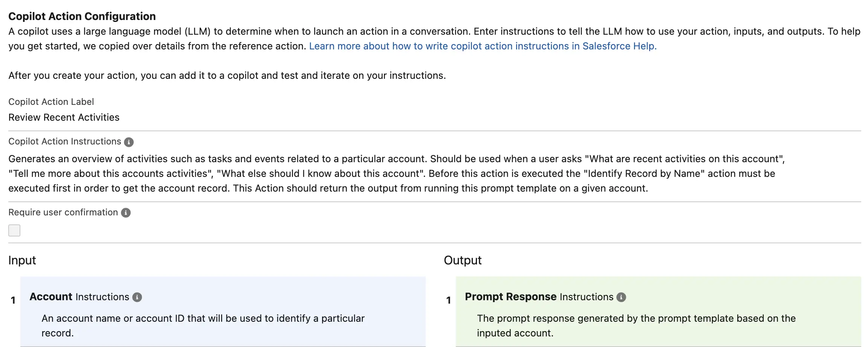Select the Output section heading
Viewport: 868px width, 347px height.
coord(463,260)
